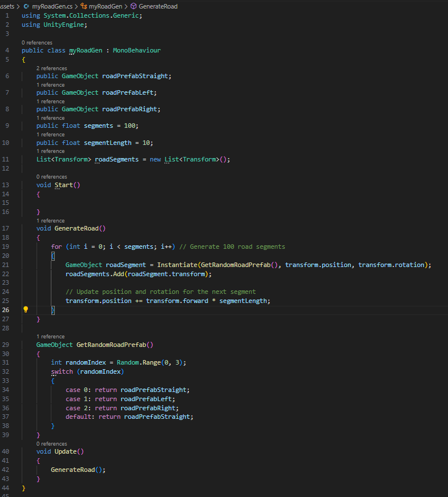Click the lightbulb quick-fix icon on line 26
448x497 pixels.
[x=26, y=310]
